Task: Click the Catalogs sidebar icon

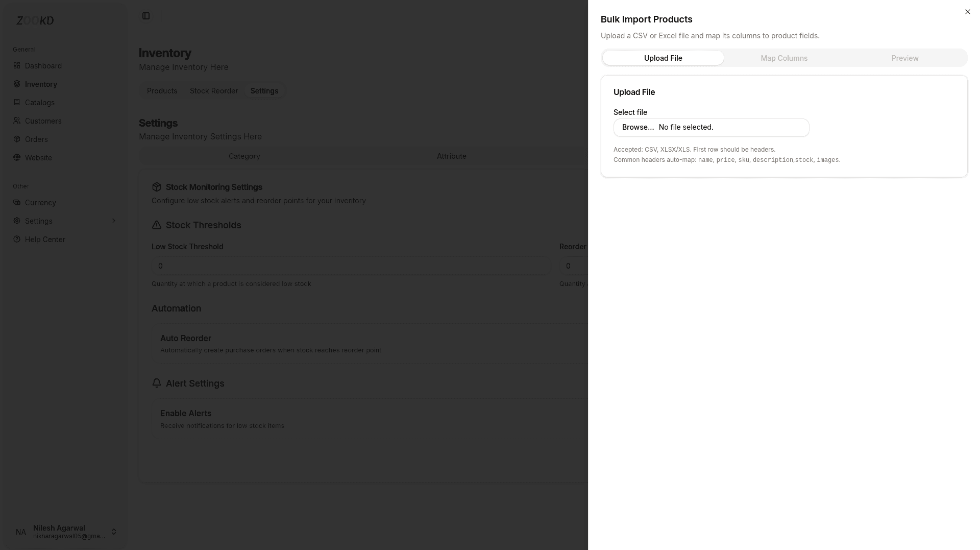Action: tap(17, 102)
